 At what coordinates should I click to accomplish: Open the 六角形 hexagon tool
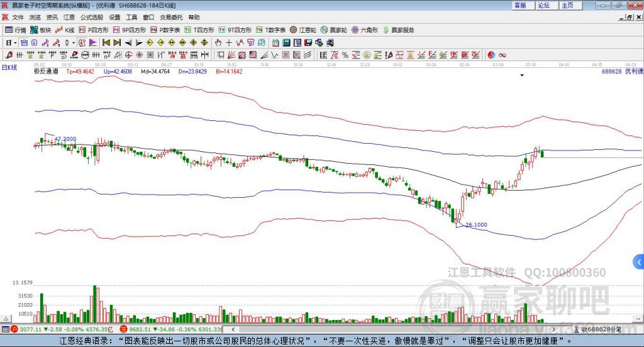pos(365,30)
